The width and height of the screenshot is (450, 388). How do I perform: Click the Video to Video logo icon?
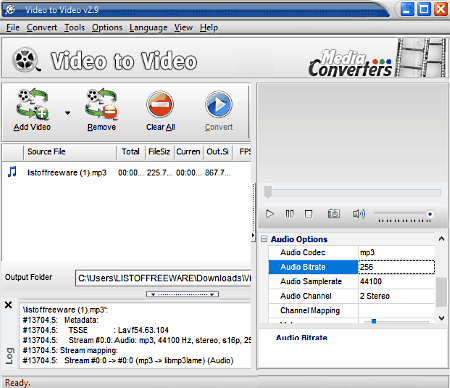[27, 60]
